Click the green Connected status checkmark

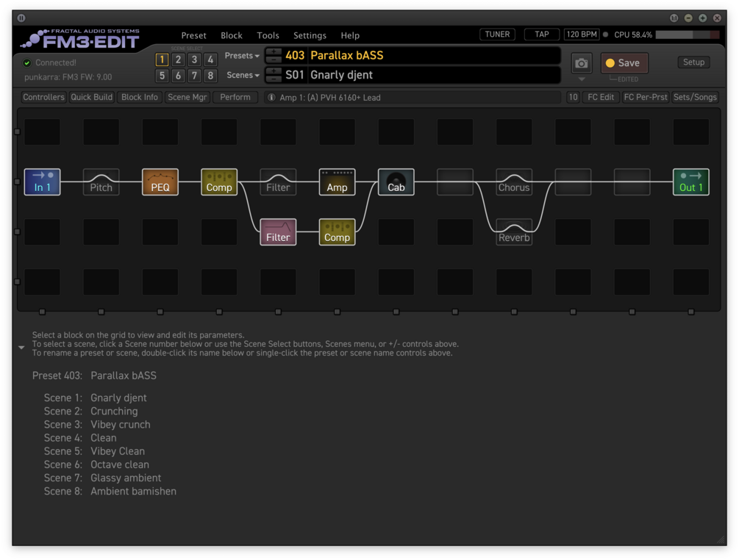pyautogui.click(x=27, y=62)
